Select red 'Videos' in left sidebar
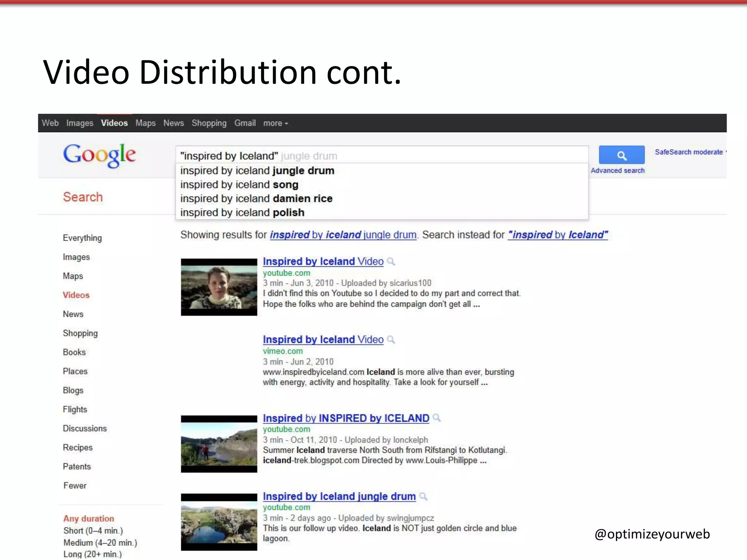The image size is (747, 560). point(76,295)
